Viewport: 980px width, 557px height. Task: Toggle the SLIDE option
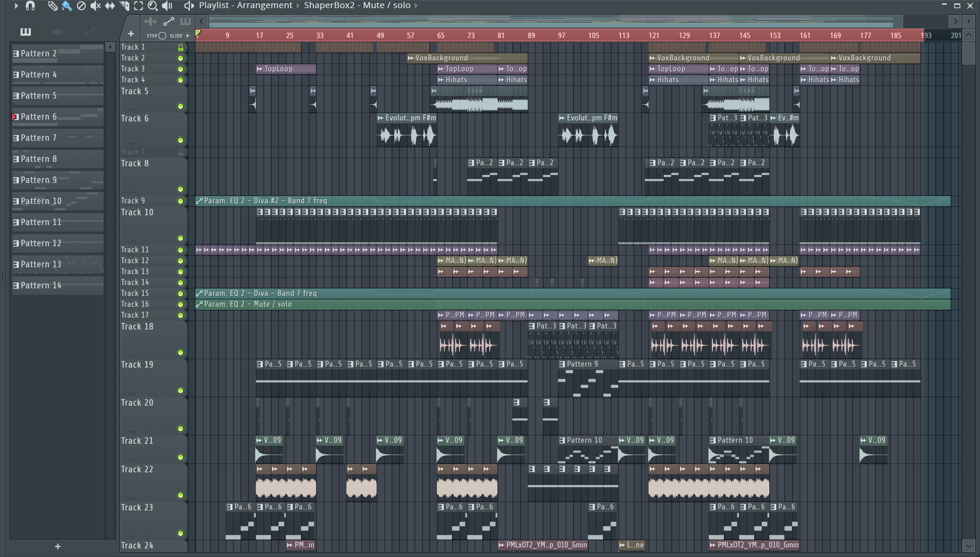tap(187, 36)
